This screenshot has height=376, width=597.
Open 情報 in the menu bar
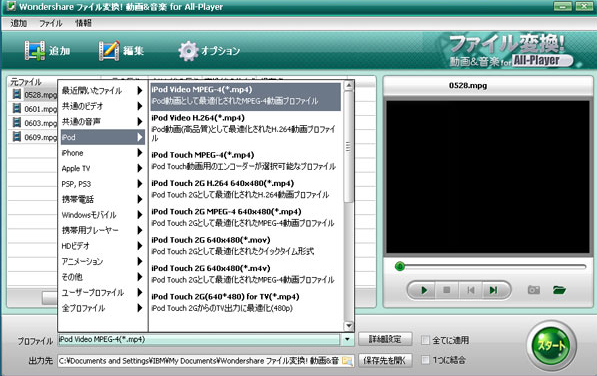83,23
